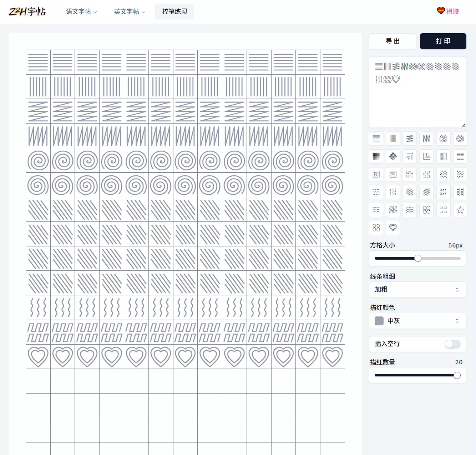This screenshot has height=455, width=476.
Task: Click the 描红数量 slider handle
Action: pyautogui.click(x=457, y=375)
